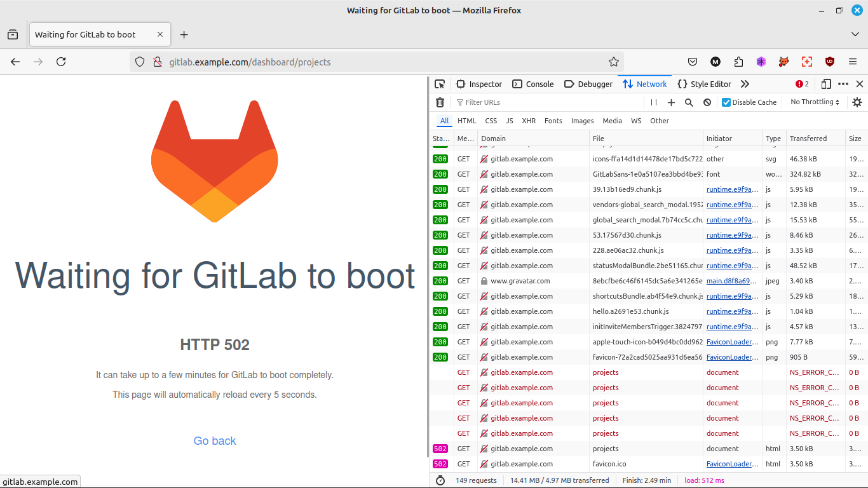Select the GitLabSans font request
The image size is (868, 488).
649,174
